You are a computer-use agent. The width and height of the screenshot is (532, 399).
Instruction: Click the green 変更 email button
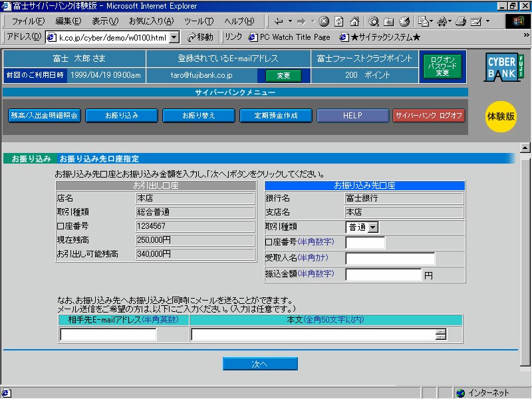click(283, 76)
